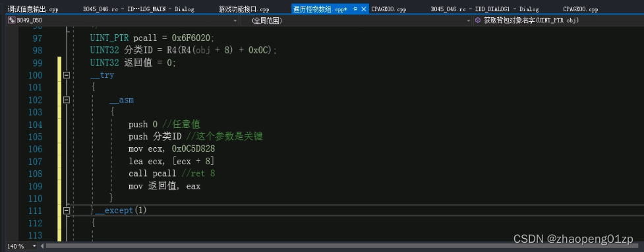
Task: Click the 'lea ecx, [ecx + 8]' line
Action: click(x=171, y=162)
